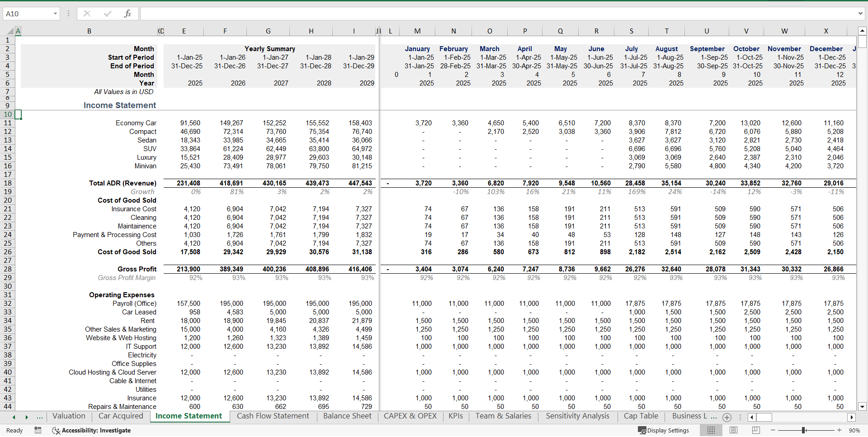This screenshot has height=437, width=868.
Task: Select the Income Statement heading cell
Action: click(120, 105)
